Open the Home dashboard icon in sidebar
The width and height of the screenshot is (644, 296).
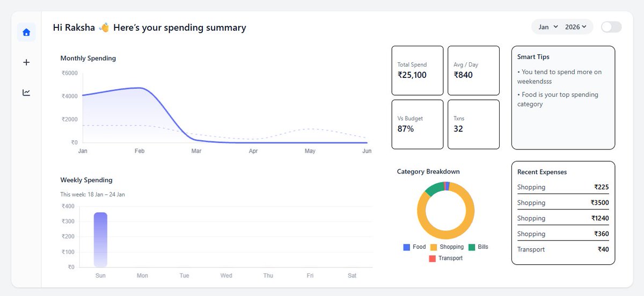pyautogui.click(x=26, y=32)
